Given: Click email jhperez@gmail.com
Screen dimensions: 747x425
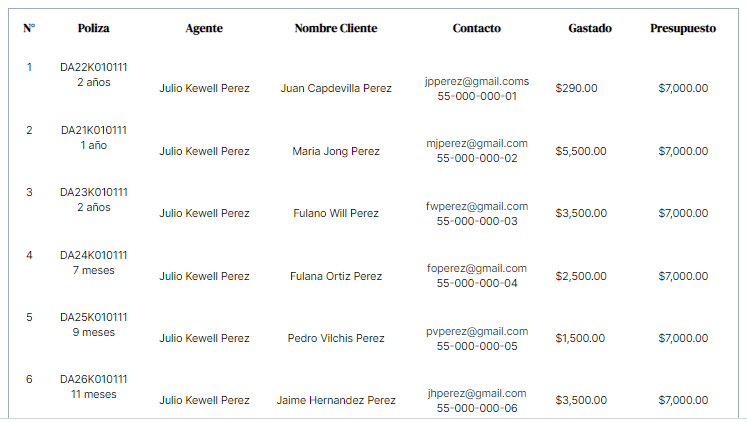Looking at the screenshot, I should 477,393.
